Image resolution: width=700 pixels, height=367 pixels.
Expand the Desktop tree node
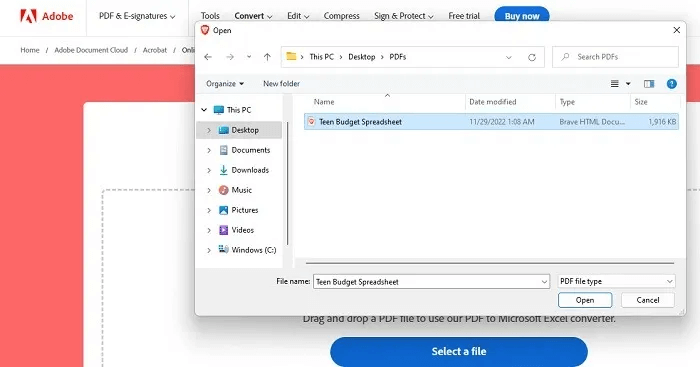209,130
